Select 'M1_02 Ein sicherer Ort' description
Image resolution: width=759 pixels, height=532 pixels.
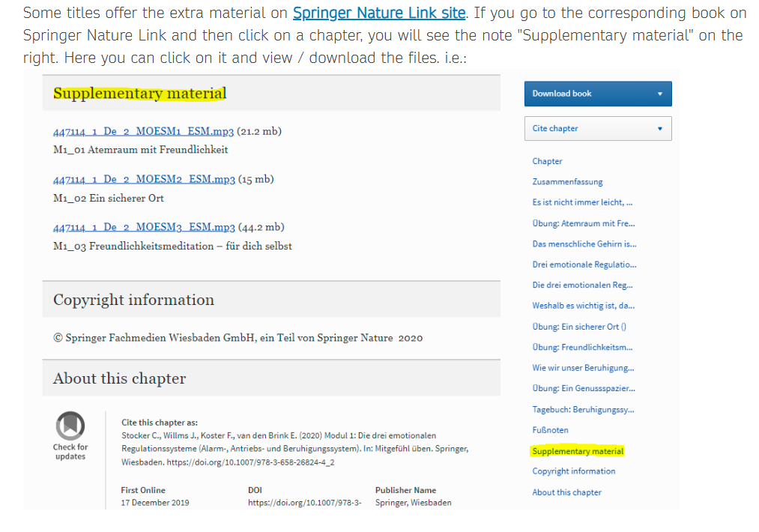(x=109, y=198)
